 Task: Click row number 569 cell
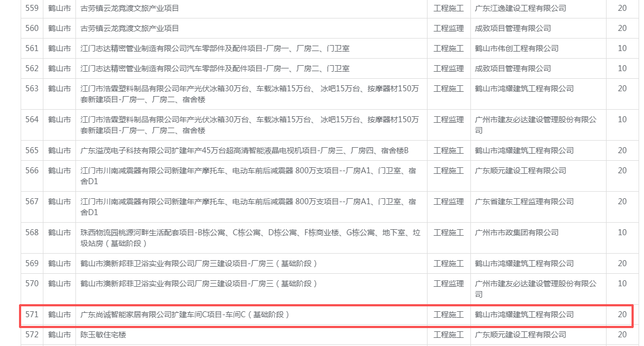click(x=32, y=263)
